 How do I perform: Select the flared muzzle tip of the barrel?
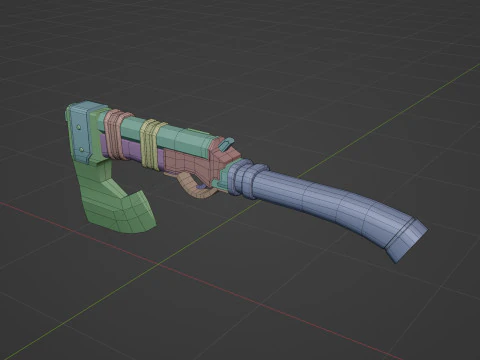coord(408,240)
